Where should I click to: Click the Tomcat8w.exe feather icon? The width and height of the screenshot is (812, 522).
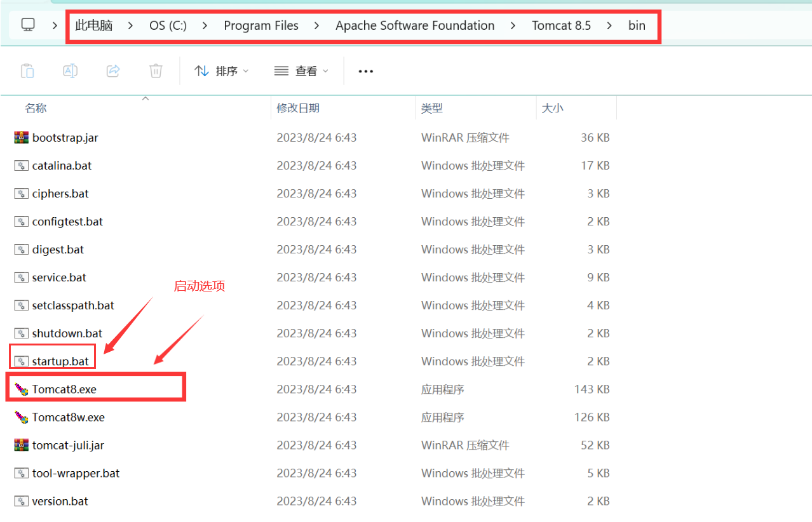coord(22,417)
